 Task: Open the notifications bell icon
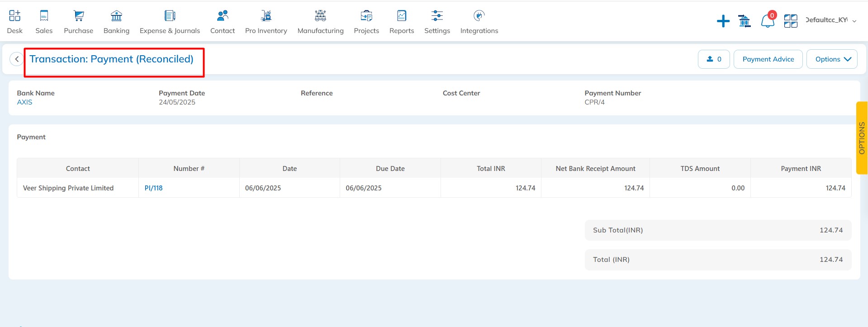point(768,21)
